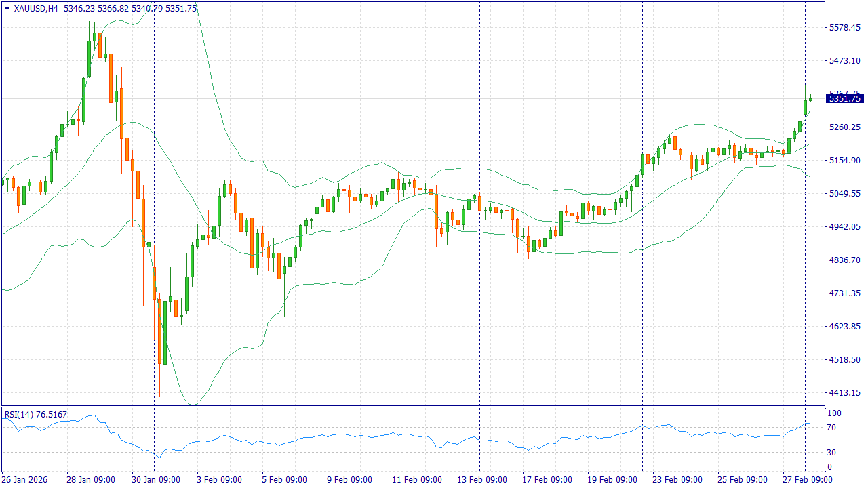Click the 5578.45 price scale label
The image size is (868, 488).
point(844,28)
